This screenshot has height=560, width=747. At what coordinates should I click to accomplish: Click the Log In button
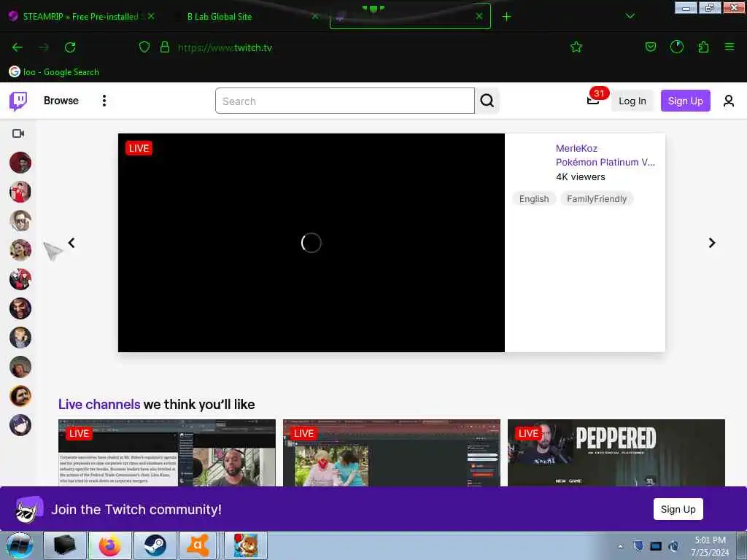tap(632, 101)
